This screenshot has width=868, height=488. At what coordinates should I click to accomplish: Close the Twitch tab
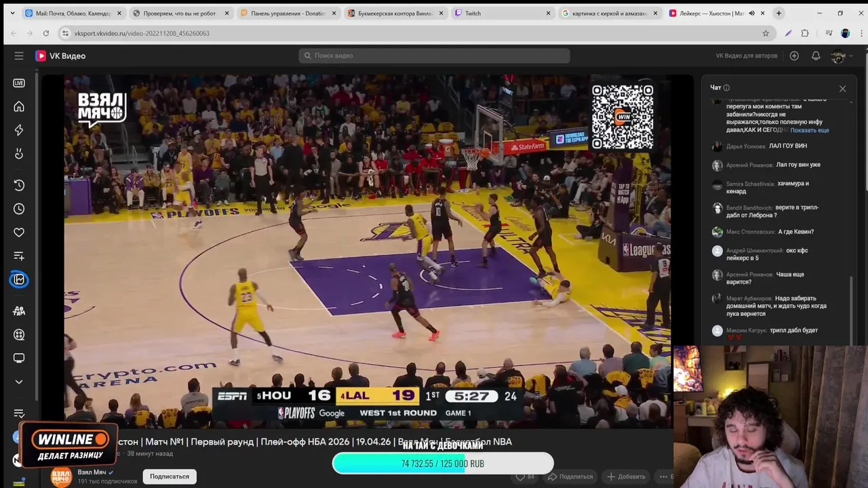pos(548,13)
